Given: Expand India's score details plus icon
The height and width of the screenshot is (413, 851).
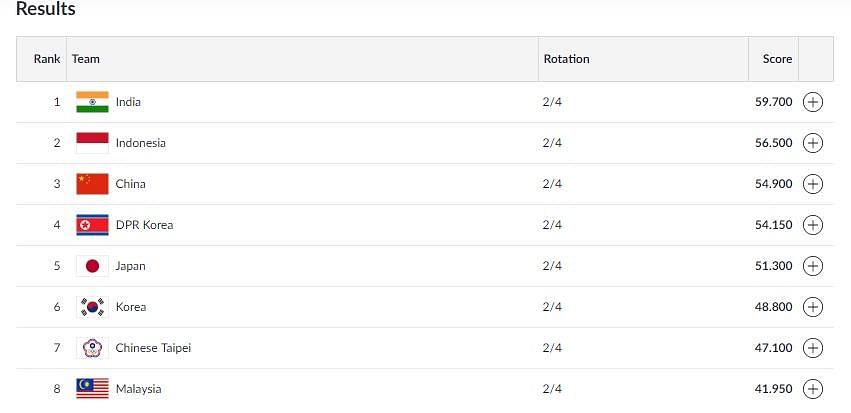Looking at the screenshot, I should tap(812, 102).
